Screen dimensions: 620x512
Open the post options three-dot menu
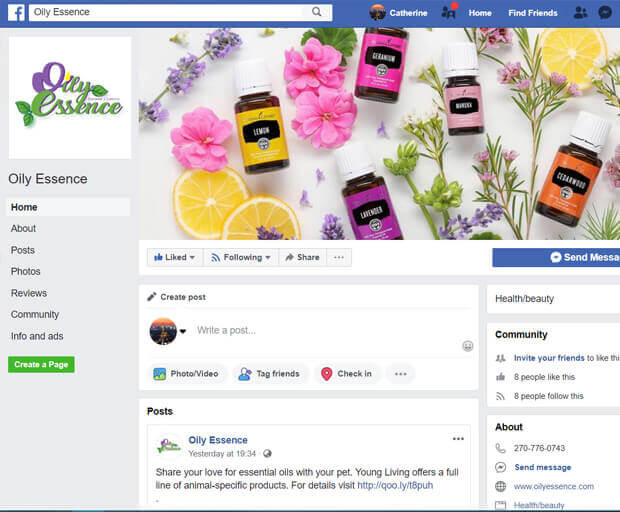458,439
